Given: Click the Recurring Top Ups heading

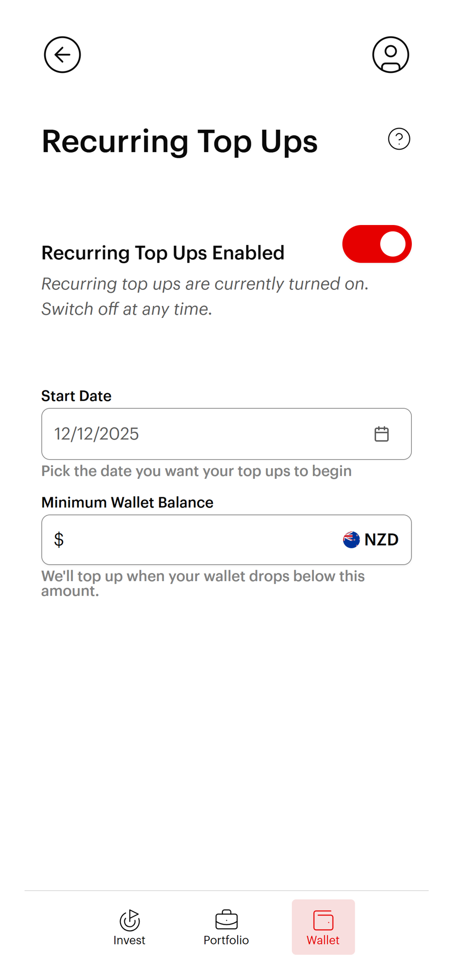Looking at the screenshot, I should (179, 142).
